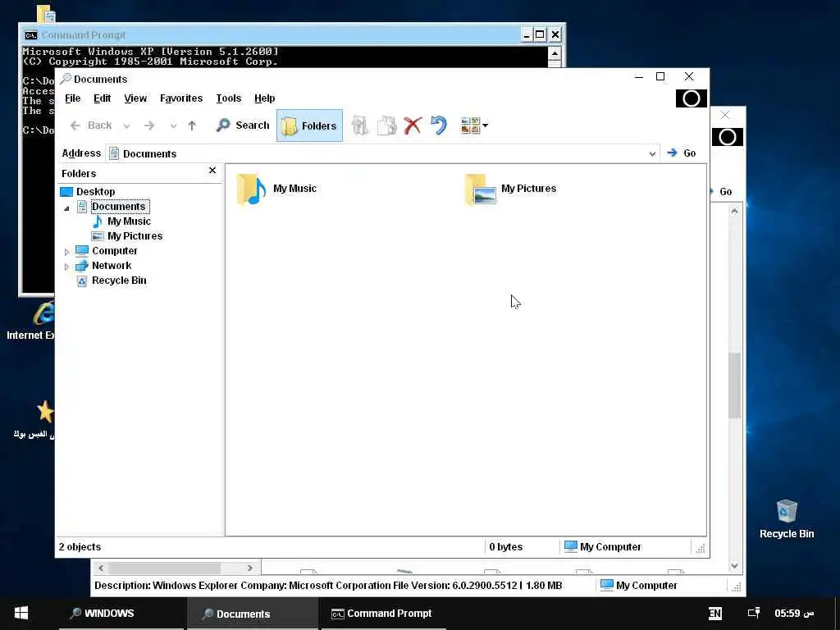Click the rear window horizontal scrollbar thumb

tap(164, 568)
